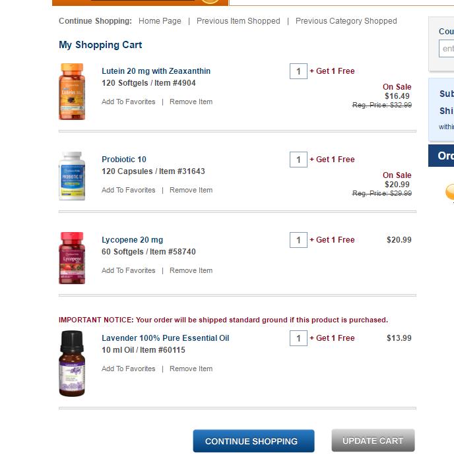Click the Home Page link
Viewport: 454px width, 476px height.
[x=160, y=21]
